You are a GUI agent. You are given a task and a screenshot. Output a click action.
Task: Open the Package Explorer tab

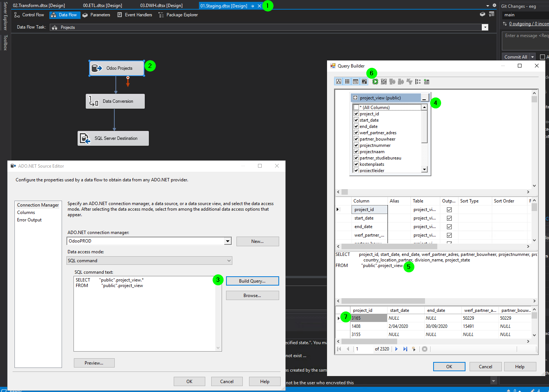178,15
